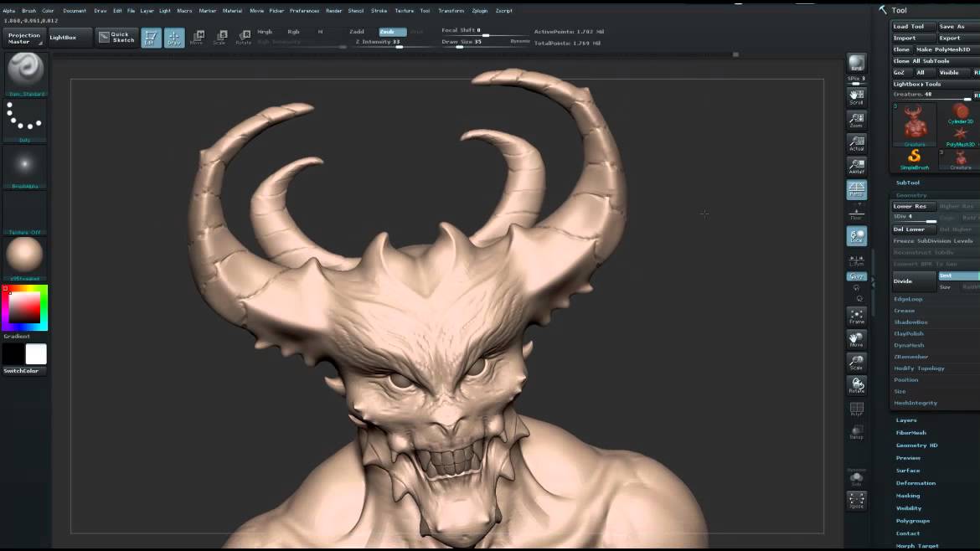The width and height of the screenshot is (980, 551).
Task: Open the Preferences menu
Action: coord(304,11)
